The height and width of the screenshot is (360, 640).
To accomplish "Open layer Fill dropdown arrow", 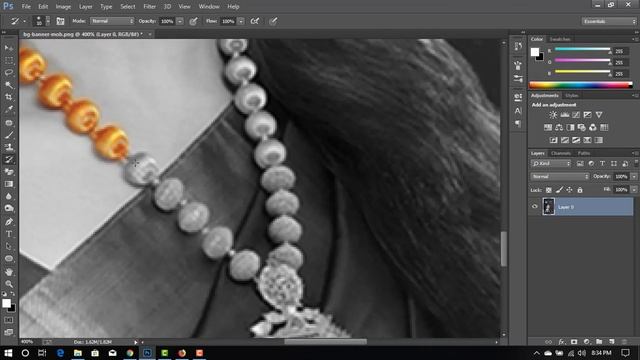I will point(634,190).
